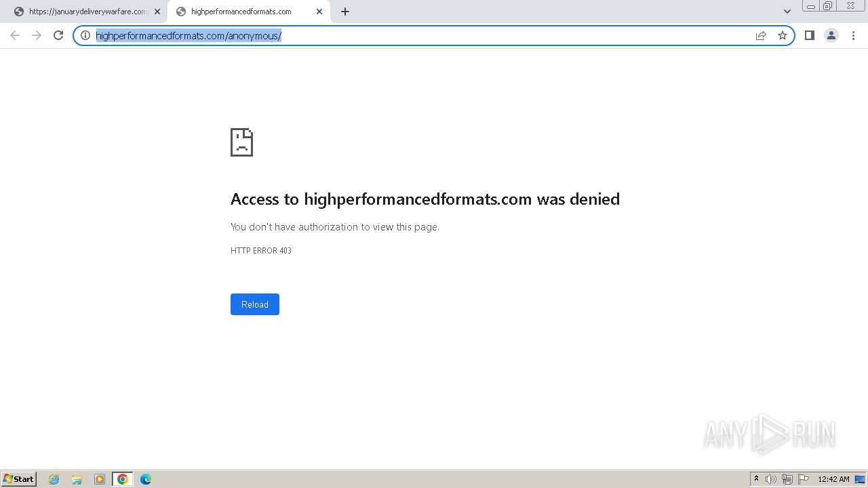This screenshot has width=868, height=488.
Task: Show hidden system tray icons
Action: 756,479
